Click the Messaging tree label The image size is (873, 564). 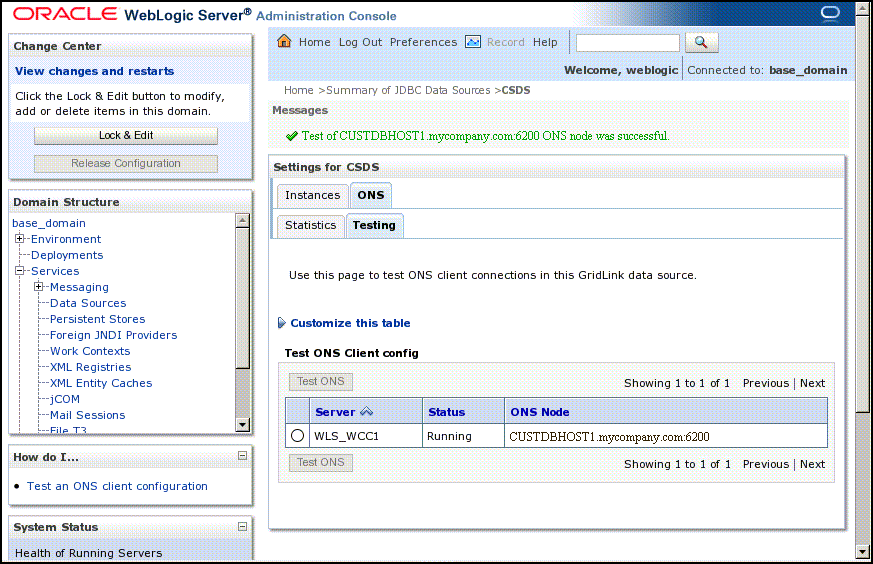79,287
